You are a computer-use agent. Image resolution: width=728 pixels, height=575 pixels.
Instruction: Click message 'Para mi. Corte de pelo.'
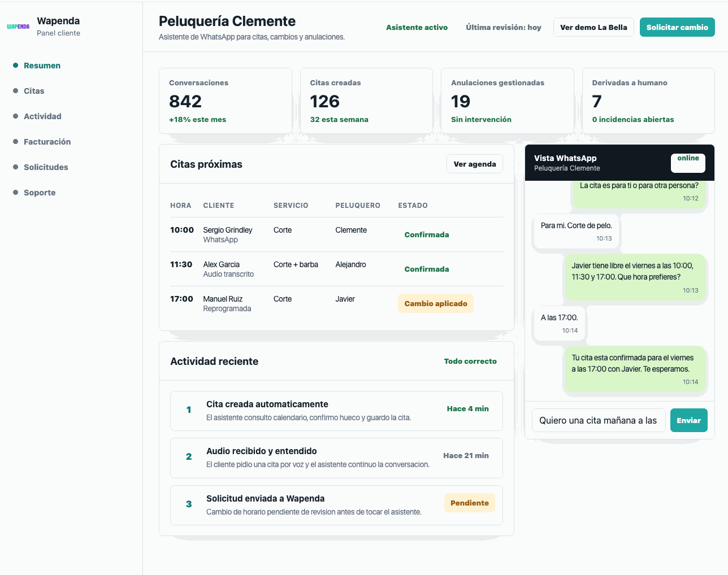577,231
